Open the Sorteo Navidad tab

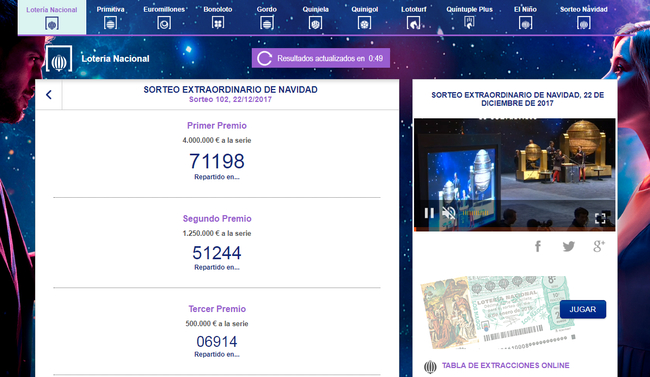click(x=583, y=17)
